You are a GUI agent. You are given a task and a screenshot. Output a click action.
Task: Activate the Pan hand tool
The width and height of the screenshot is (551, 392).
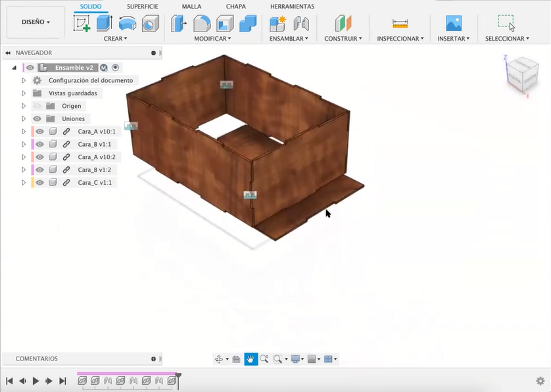click(251, 359)
